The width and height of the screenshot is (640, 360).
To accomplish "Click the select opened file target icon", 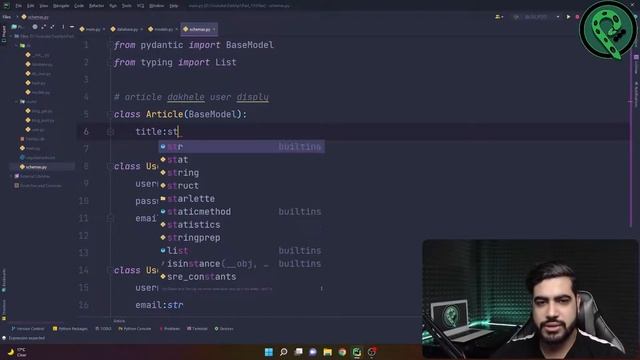I will [x=35, y=27].
